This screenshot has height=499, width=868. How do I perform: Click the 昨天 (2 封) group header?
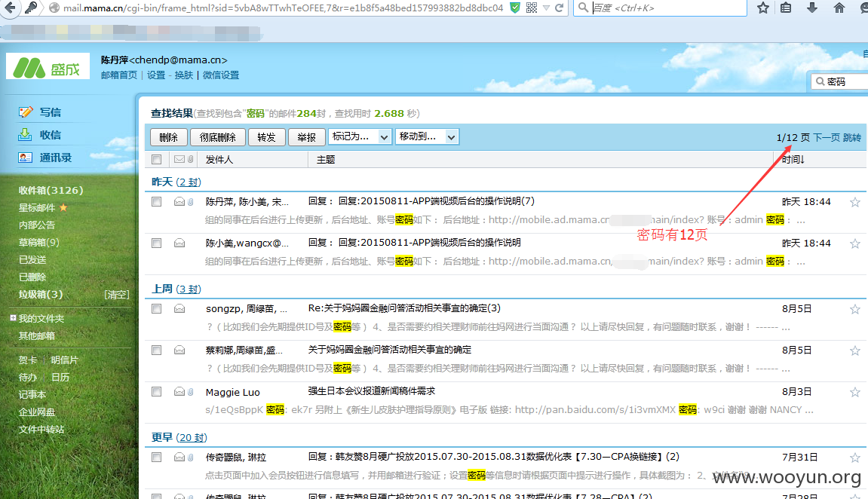176,182
